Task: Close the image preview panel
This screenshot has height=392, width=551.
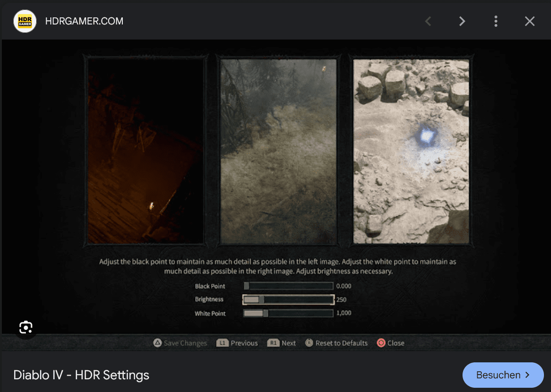Action: coord(529,22)
